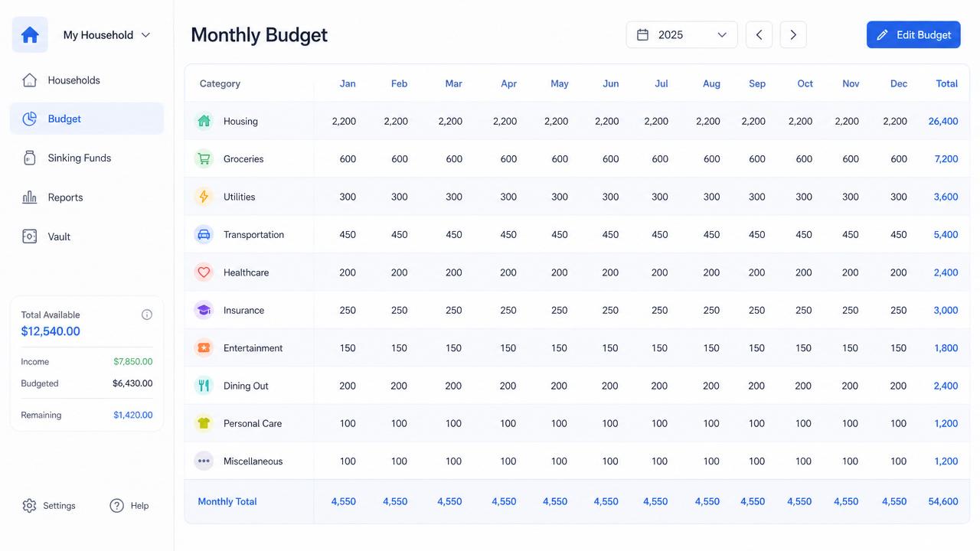Click Insurance total value 3,000
980x551 pixels.
[x=946, y=310]
